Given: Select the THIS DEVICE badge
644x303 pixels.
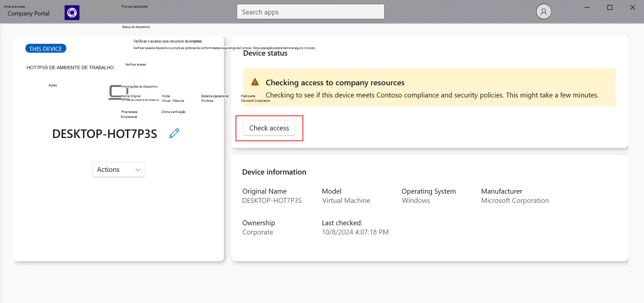Looking at the screenshot, I should tap(46, 49).
